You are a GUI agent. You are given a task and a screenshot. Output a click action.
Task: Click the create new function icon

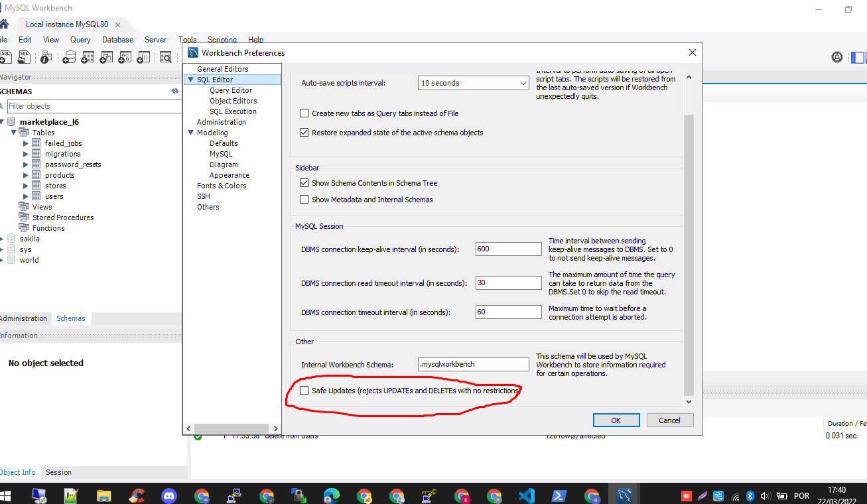(143, 58)
